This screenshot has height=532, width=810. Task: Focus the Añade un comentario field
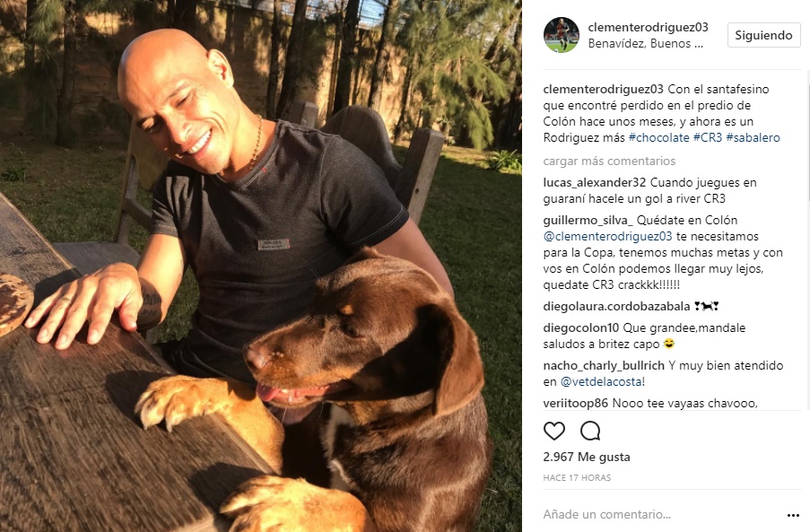pyautogui.click(x=661, y=514)
